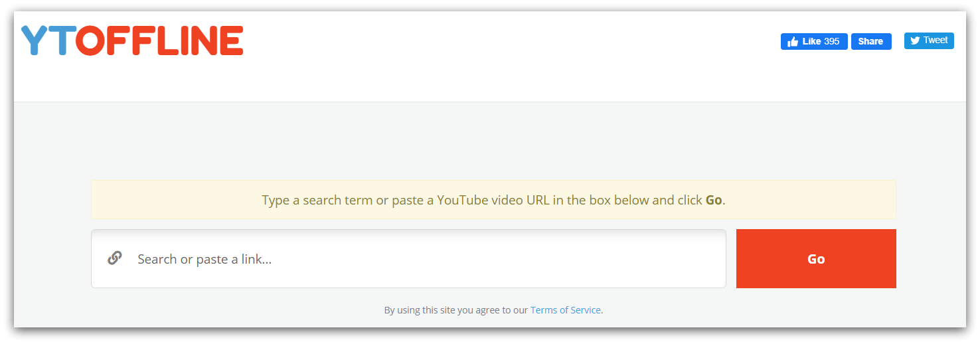Click the Twitter bird icon
Viewport: 980px width, 344px height.
tap(915, 41)
